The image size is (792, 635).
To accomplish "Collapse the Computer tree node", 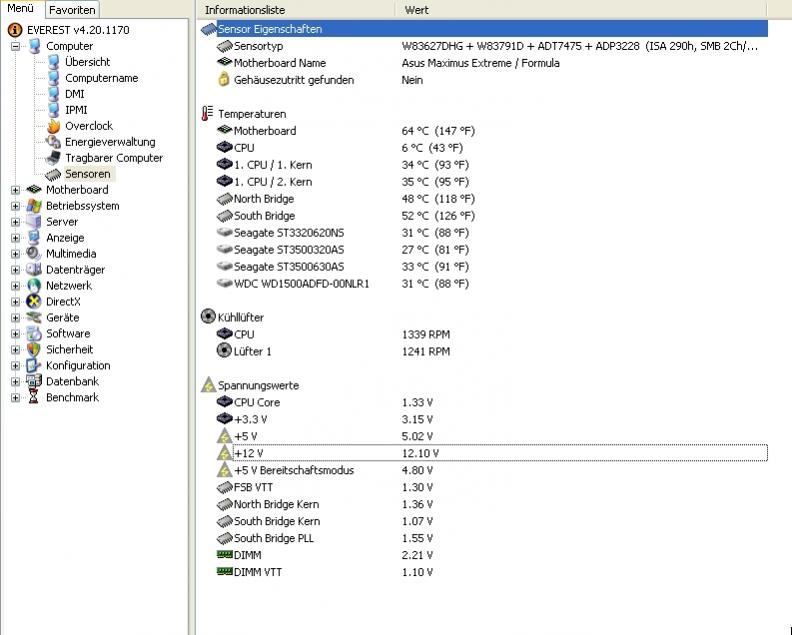I will [16, 46].
